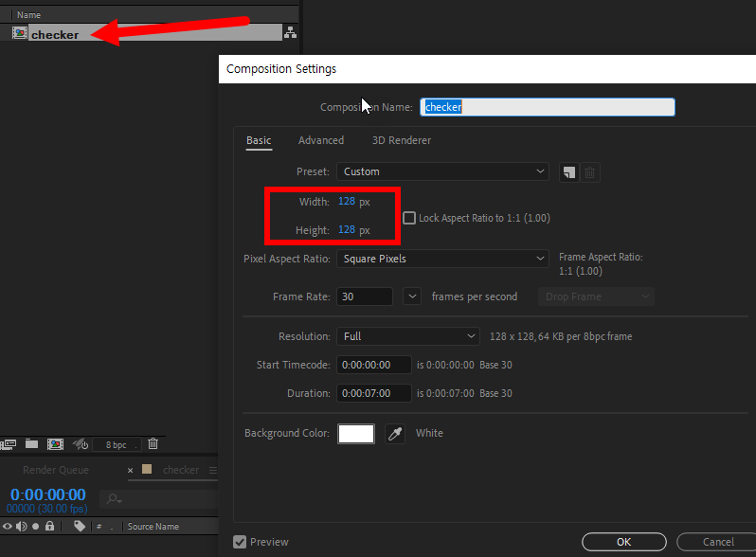This screenshot has height=557, width=756.
Task: Click the new composition icon in Project panel
Action: tap(56, 443)
